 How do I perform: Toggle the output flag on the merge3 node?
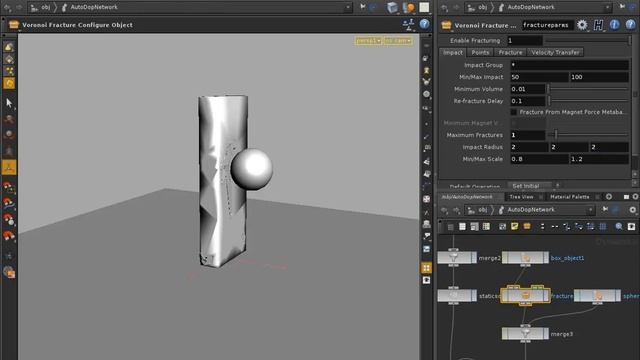pos(546,333)
